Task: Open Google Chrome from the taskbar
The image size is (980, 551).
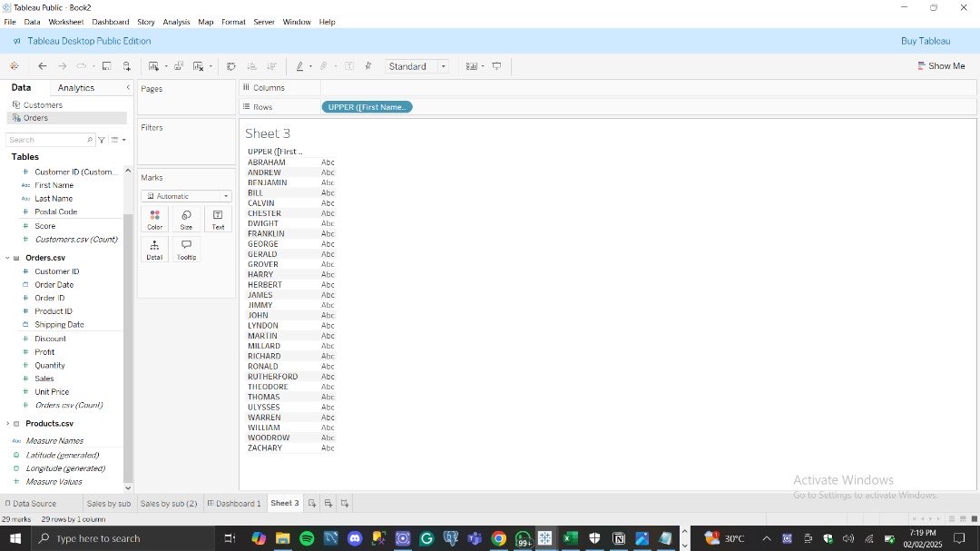Action: pyautogui.click(x=498, y=538)
